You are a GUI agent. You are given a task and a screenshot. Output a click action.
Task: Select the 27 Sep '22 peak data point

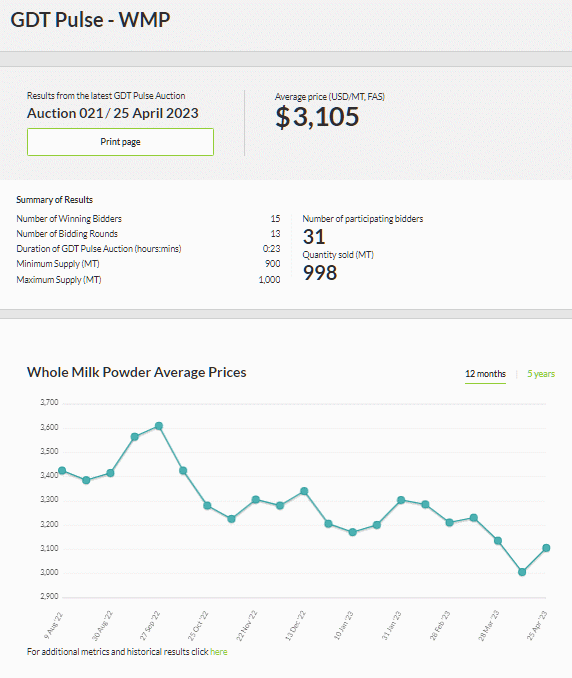tap(159, 426)
